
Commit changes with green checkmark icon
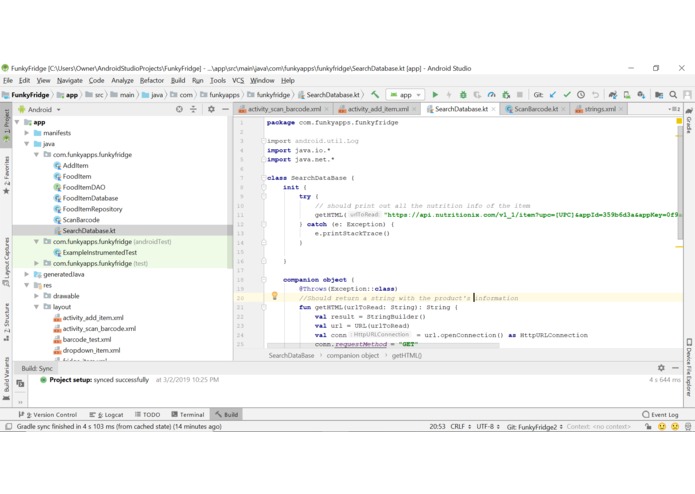[x=567, y=94]
